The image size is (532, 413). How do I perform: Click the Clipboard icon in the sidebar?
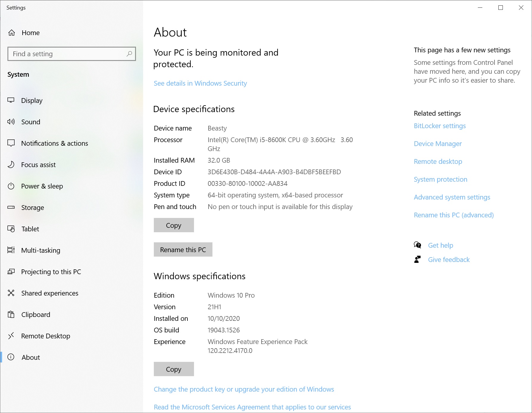[11, 315]
